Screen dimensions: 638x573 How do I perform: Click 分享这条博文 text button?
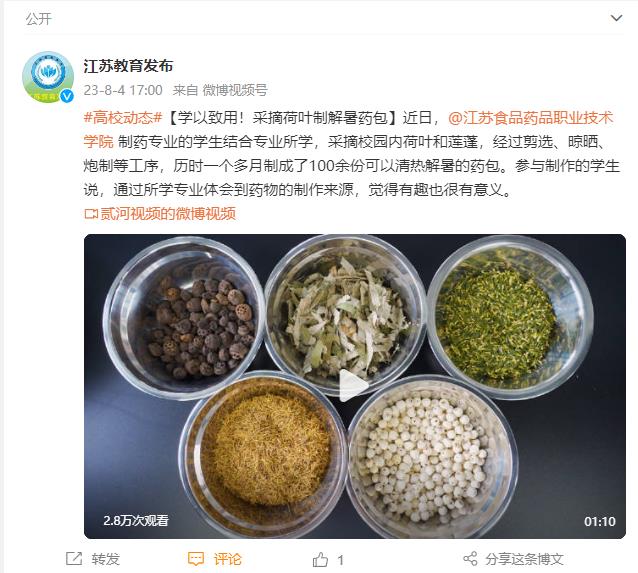tap(524, 559)
